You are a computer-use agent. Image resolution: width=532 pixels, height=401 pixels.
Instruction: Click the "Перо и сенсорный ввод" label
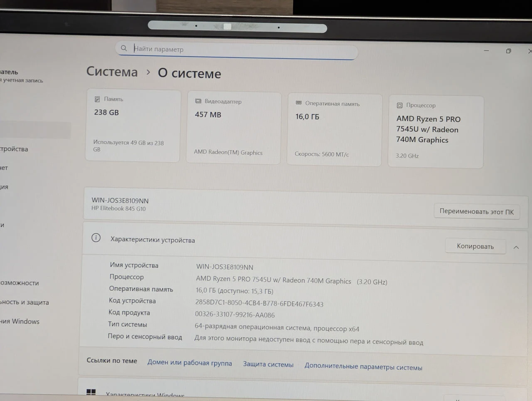[145, 337]
